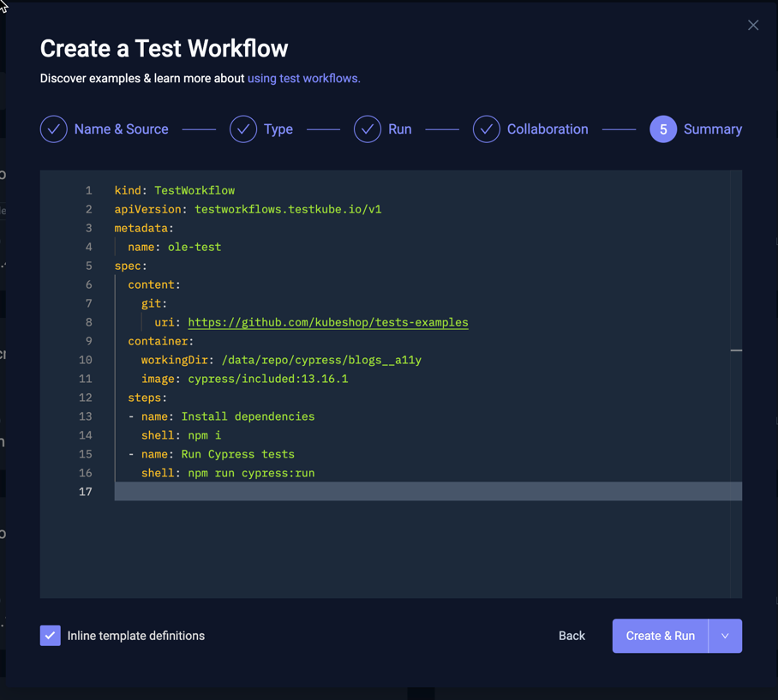
Task: Open the dropdown arrow next to Create & Run
Action: (x=725, y=636)
